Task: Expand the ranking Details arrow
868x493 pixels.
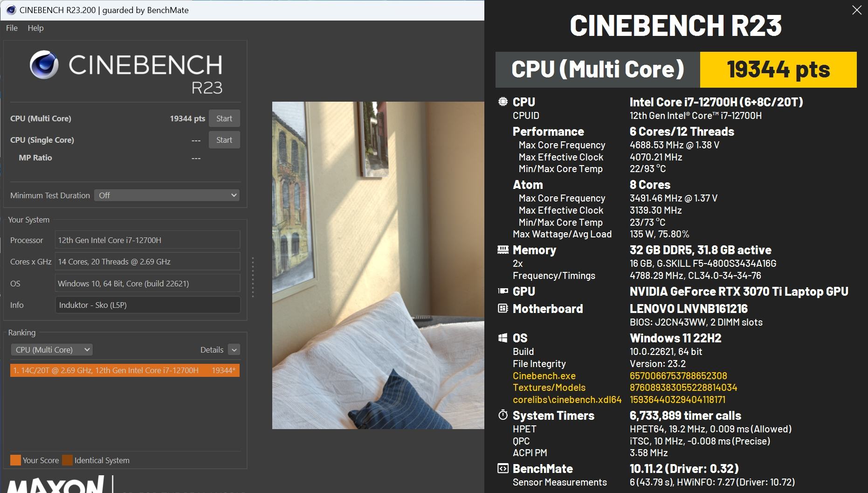Action: [x=234, y=350]
